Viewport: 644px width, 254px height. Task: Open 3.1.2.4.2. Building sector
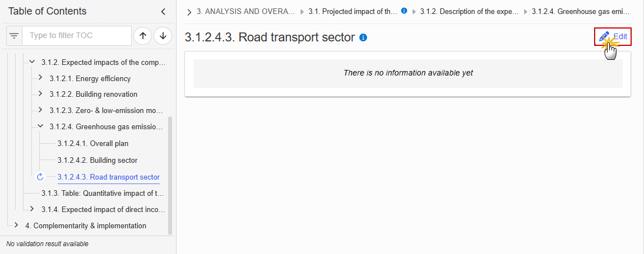[98, 160]
